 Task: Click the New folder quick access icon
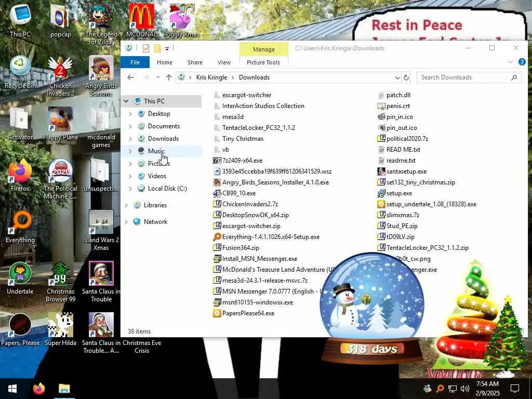coord(157,48)
